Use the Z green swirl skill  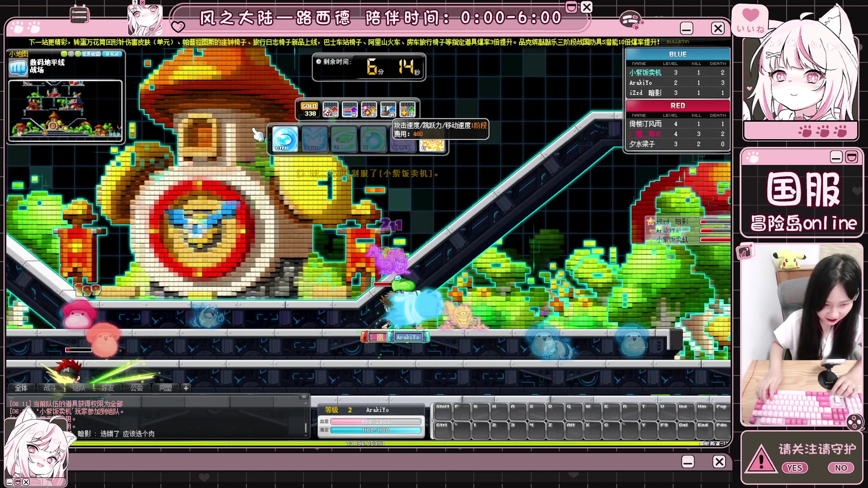[344, 139]
